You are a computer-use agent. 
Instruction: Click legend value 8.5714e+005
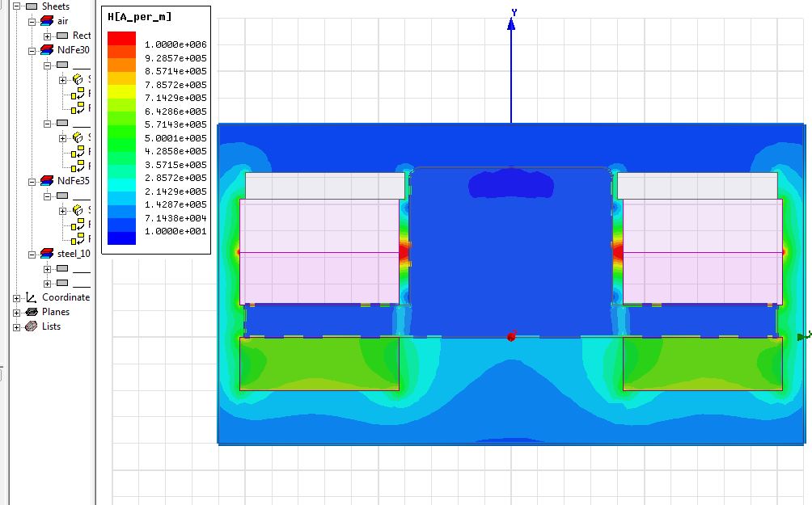tap(176, 71)
